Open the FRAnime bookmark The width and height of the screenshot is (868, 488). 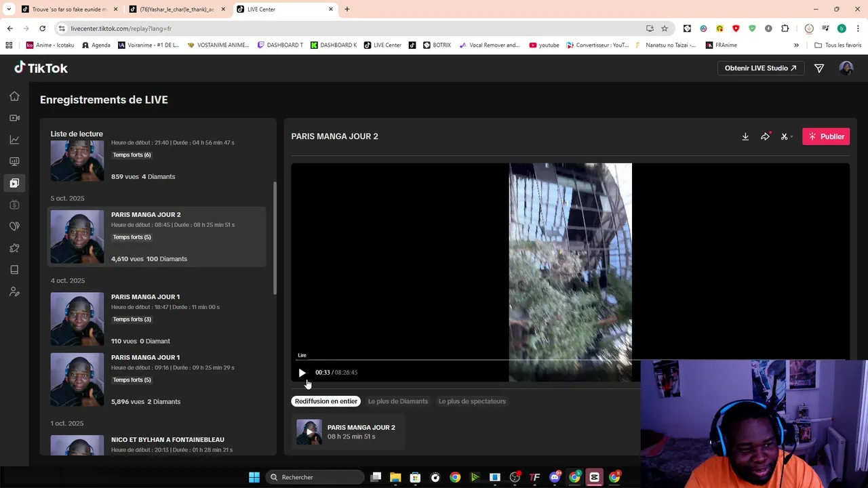(721, 45)
